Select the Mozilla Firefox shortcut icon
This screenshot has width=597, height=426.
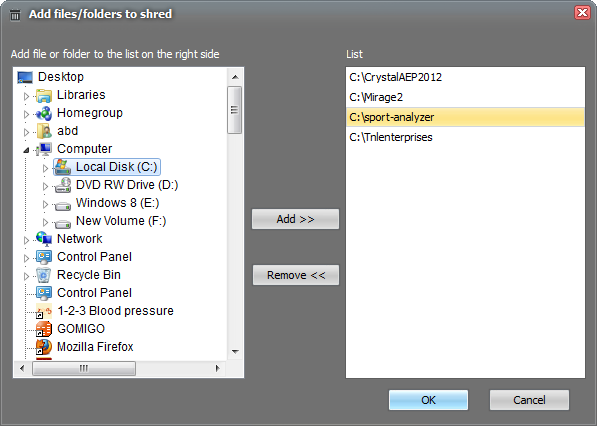[44, 347]
